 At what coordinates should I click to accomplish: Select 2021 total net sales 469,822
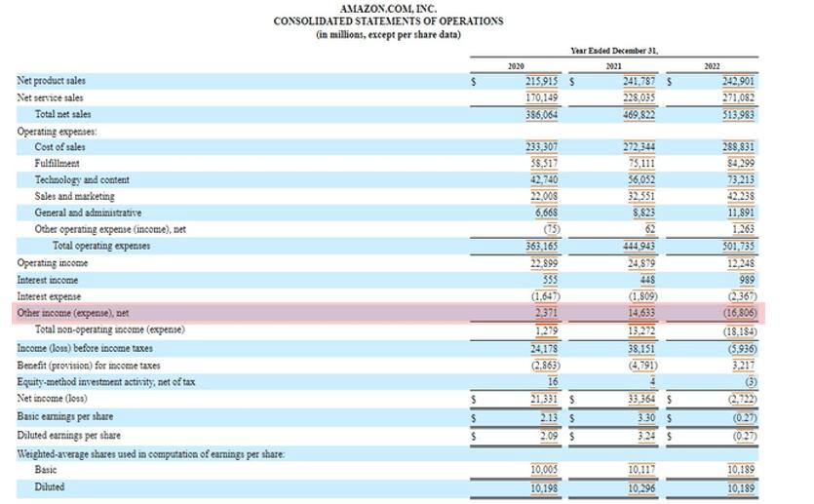point(640,115)
